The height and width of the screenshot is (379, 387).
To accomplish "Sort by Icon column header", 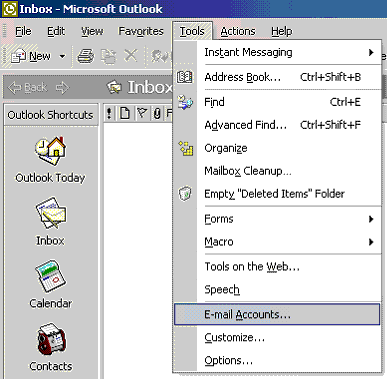I will pyautogui.click(x=125, y=114).
